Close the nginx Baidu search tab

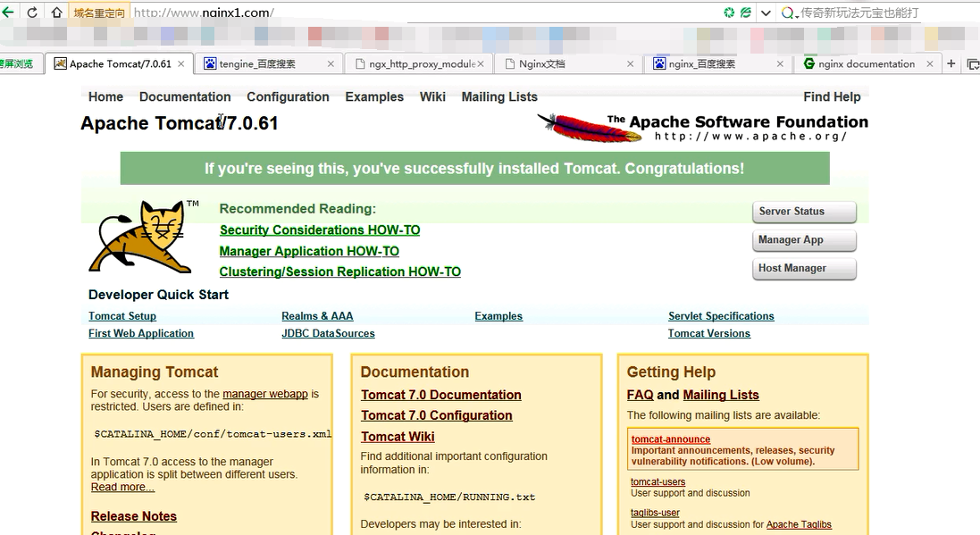(x=780, y=63)
